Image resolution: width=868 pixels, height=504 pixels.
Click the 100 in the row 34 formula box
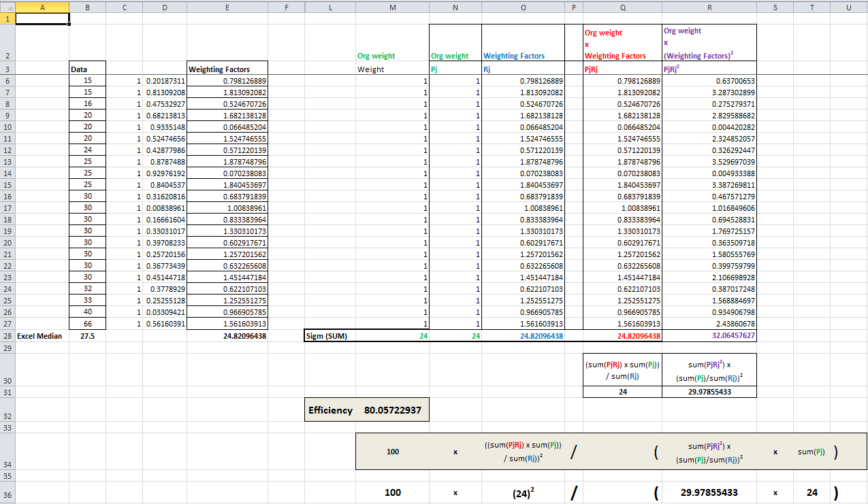[392, 451]
